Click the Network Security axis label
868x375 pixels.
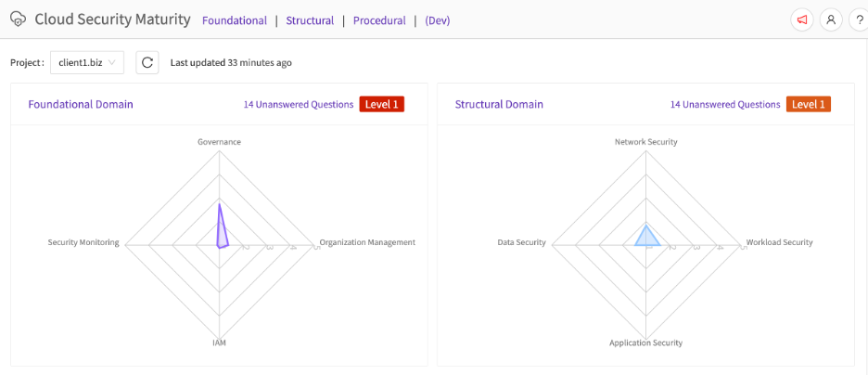click(646, 142)
